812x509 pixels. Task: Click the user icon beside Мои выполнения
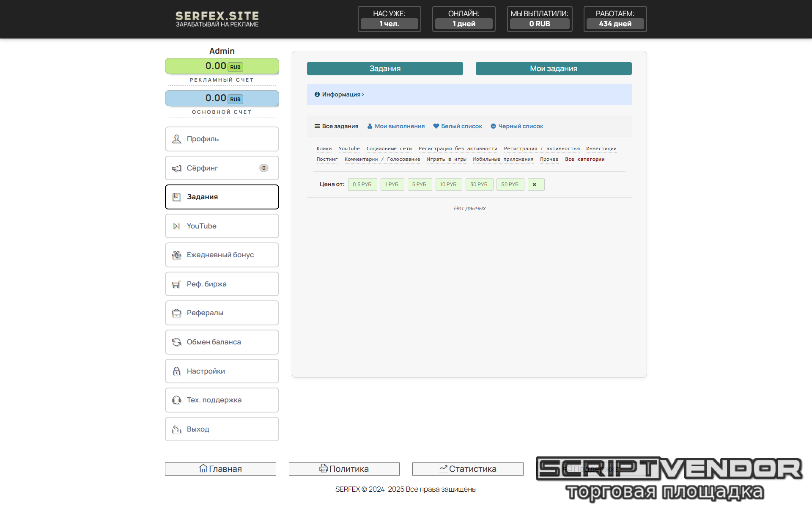[x=370, y=126]
